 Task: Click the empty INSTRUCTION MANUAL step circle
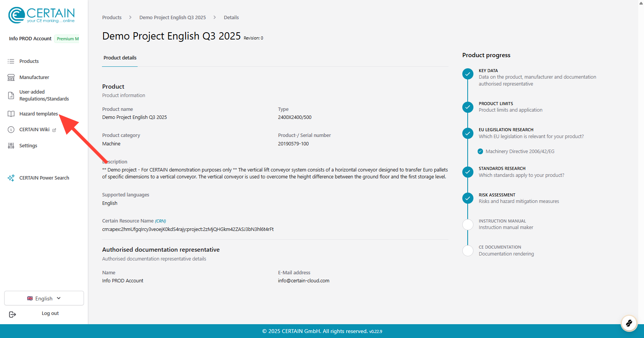[468, 224]
